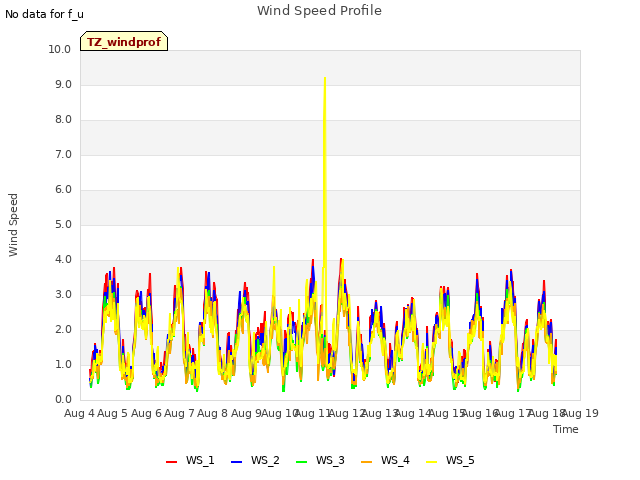
Task: Select the WS_1 legend label
Action: click(x=200, y=460)
